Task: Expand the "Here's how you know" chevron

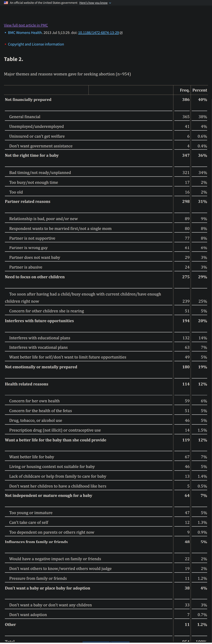Action: [110, 3]
